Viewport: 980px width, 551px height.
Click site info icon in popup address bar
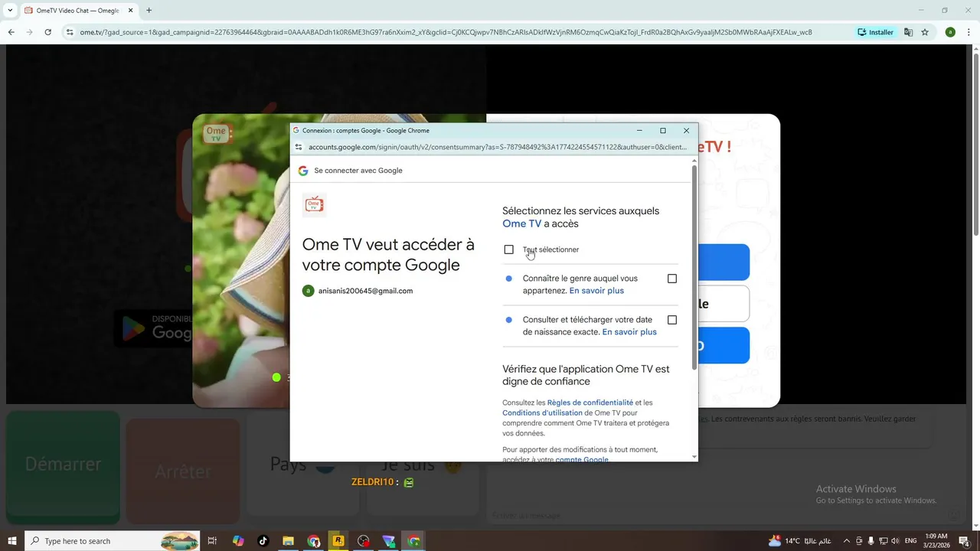299,147
